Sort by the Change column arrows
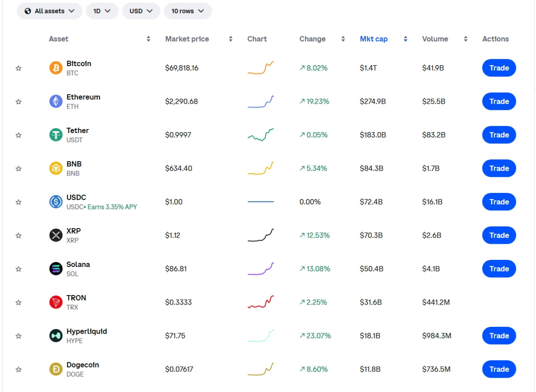Viewport: 536px width, 392px height. point(343,39)
